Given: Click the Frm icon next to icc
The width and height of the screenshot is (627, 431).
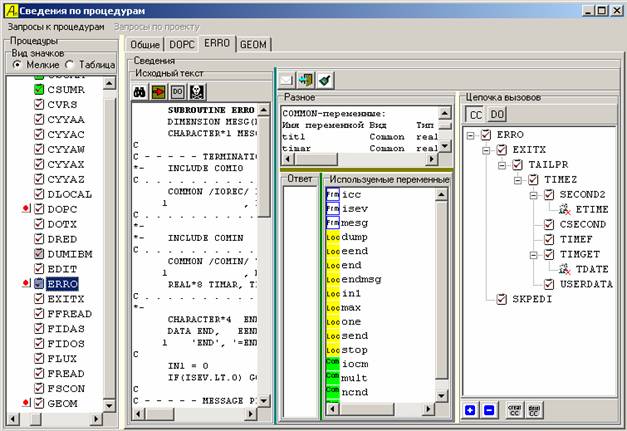Looking at the screenshot, I should (333, 195).
